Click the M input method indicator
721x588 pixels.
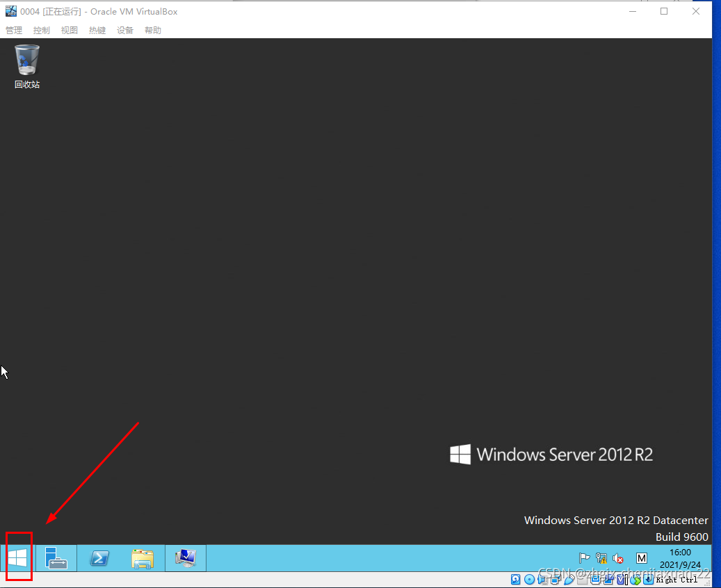coord(642,558)
